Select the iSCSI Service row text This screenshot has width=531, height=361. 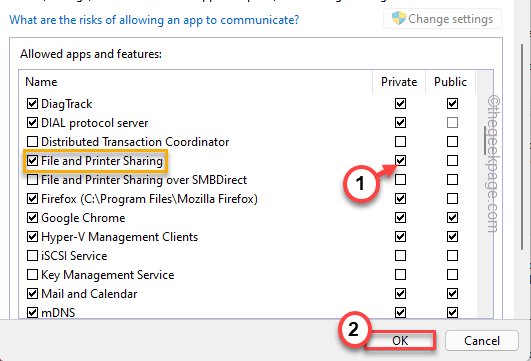coord(74,256)
